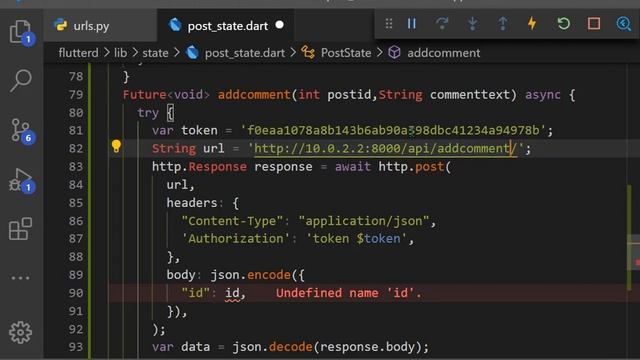Click line number 90 in the gutter
The width and height of the screenshot is (640, 360).
(76, 293)
